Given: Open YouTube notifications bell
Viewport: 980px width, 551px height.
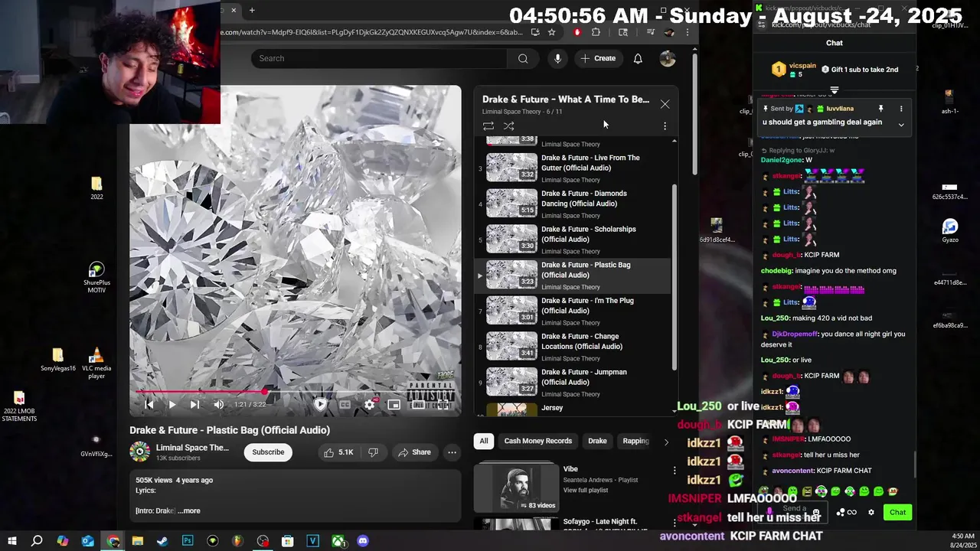Looking at the screenshot, I should tap(638, 58).
